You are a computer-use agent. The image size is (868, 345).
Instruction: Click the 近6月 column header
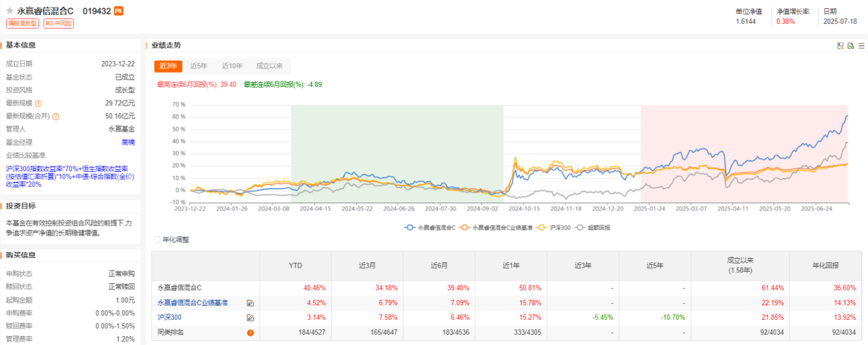tap(439, 266)
